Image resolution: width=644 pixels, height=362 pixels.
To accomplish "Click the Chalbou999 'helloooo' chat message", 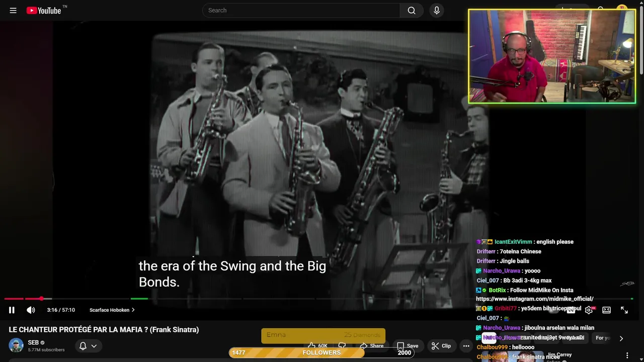I will (505, 347).
